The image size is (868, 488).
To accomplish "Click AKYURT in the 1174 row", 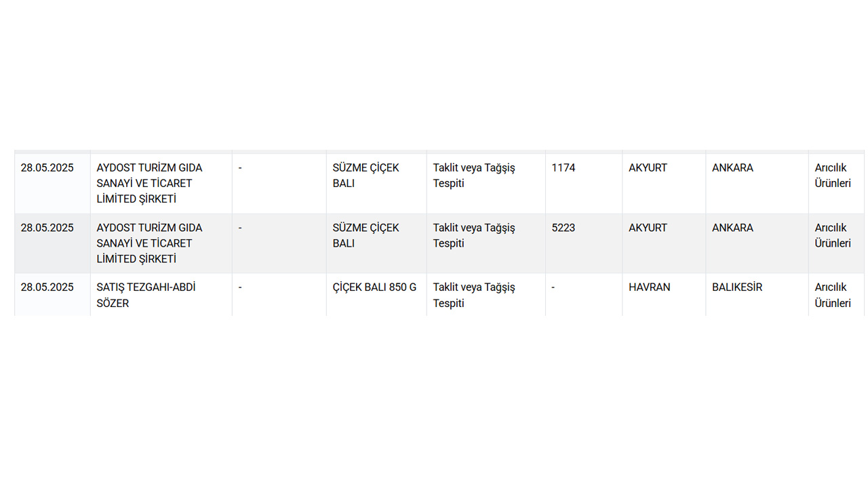I will [x=648, y=168].
